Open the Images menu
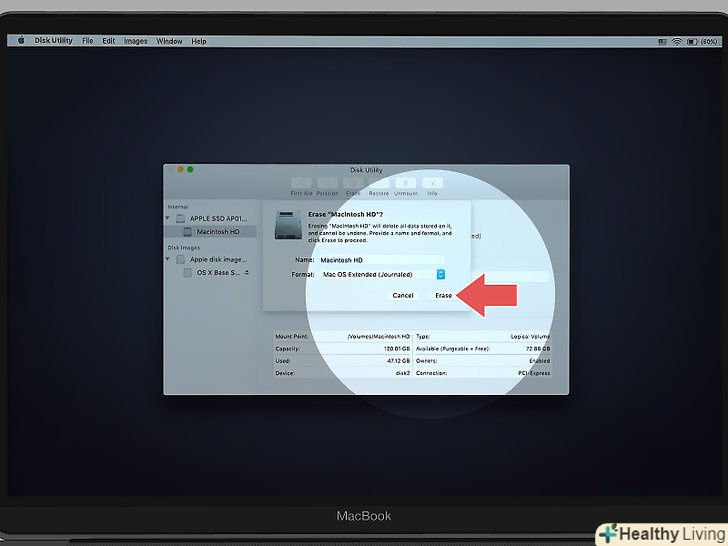Viewport: 728px width, 546px height. [x=136, y=41]
